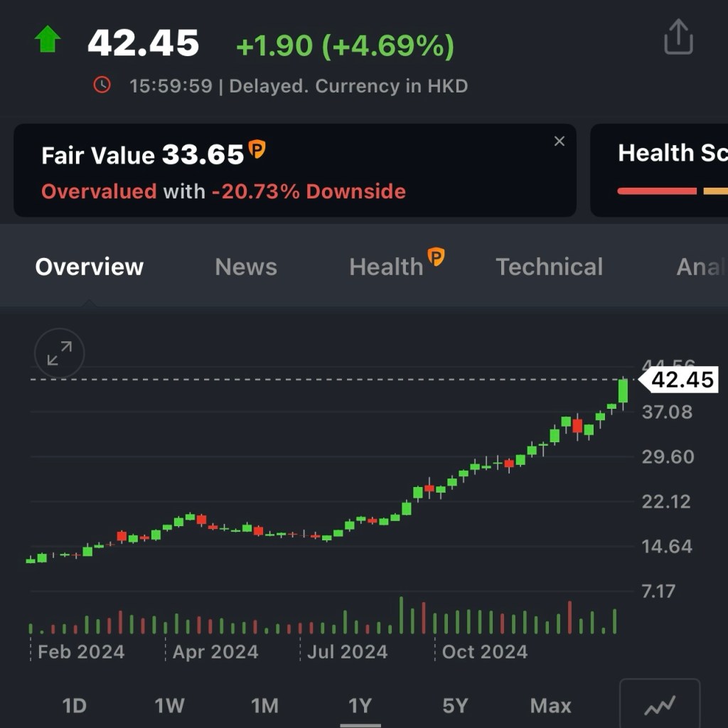
Task: Open the chart type icon button
Action: click(659, 705)
